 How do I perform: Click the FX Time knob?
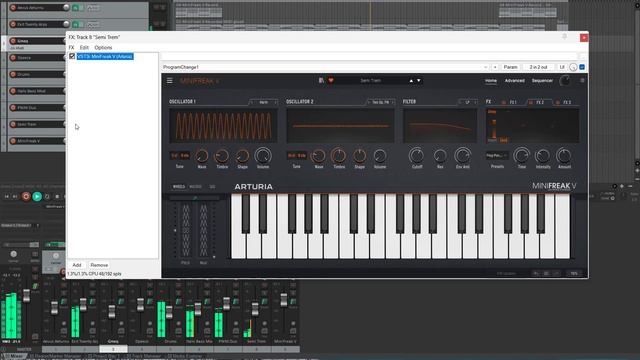(522, 156)
